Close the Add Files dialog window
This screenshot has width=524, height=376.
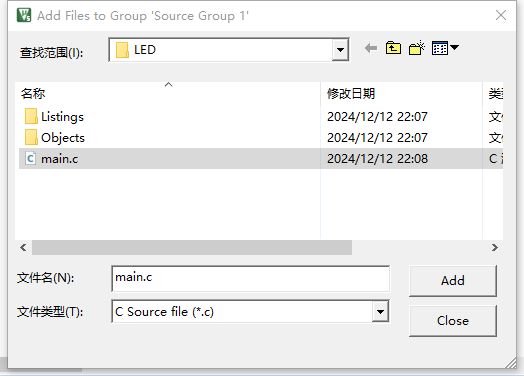[x=501, y=15]
